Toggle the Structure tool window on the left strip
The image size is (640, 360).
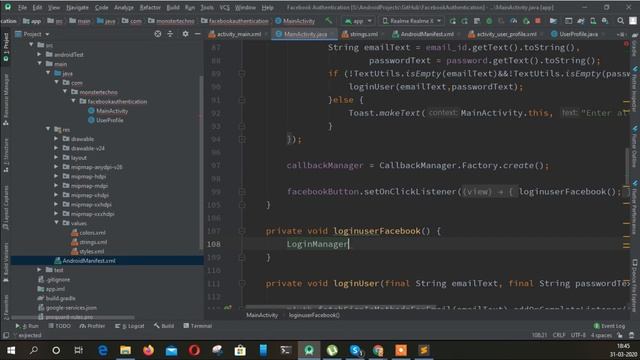6,155
